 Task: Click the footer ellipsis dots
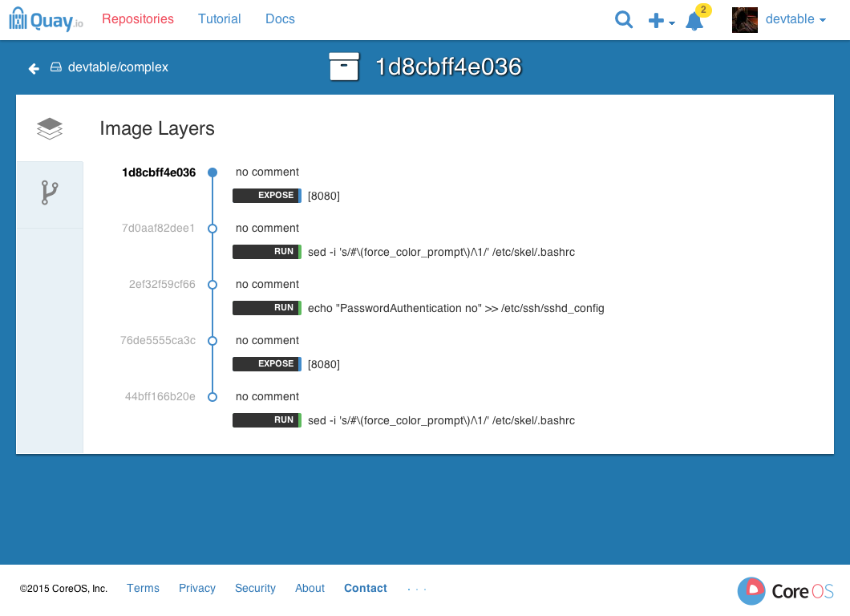pos(417,590)
